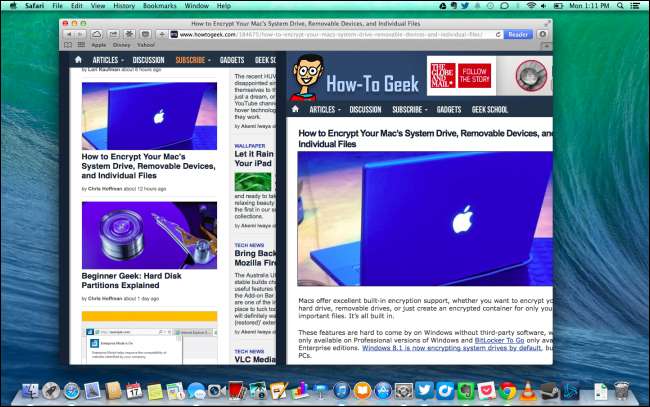Click Geek School in article page navigation
The image size is (650, 407).
[490, 109]
